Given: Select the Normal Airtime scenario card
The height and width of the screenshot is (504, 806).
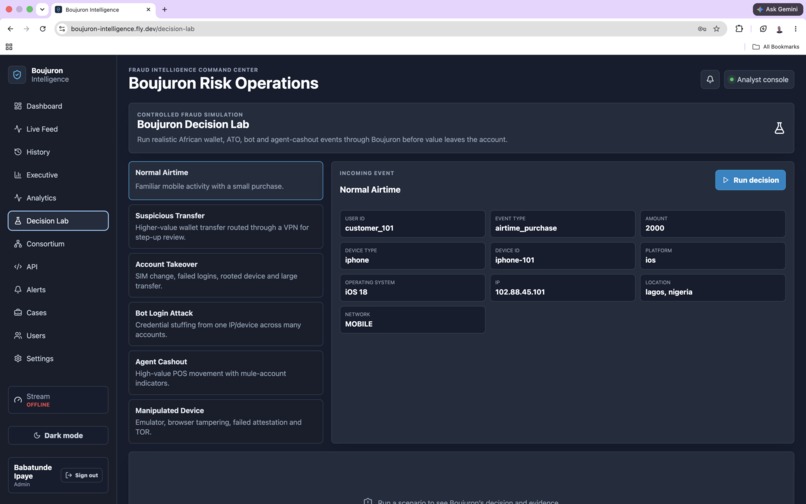Looking at the screenshot, I should point(226,181).
